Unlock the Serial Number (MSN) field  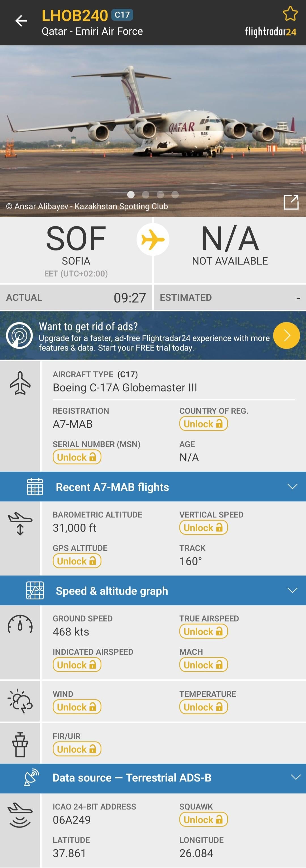77,457
